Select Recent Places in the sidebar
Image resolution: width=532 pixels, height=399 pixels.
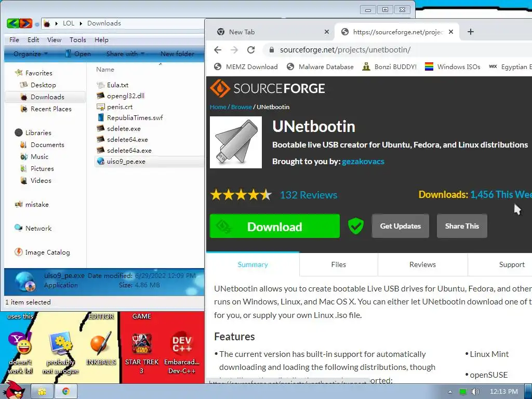[51, 109]
